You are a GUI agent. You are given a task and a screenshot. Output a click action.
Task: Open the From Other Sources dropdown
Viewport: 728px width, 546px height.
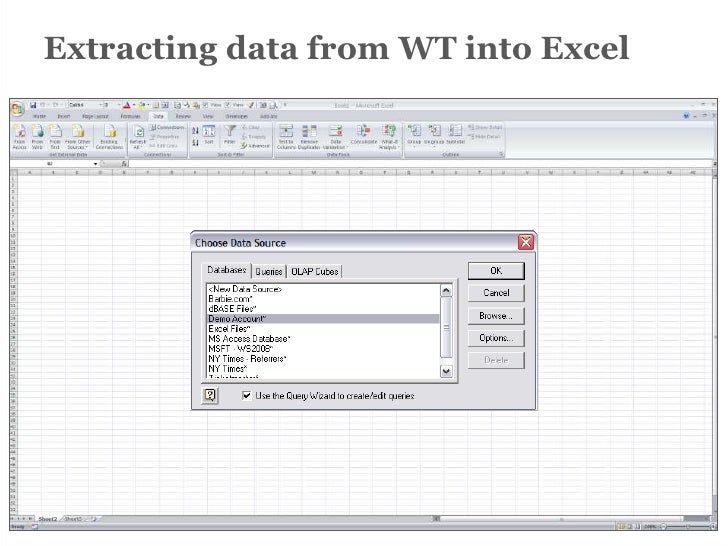[78, 136]
